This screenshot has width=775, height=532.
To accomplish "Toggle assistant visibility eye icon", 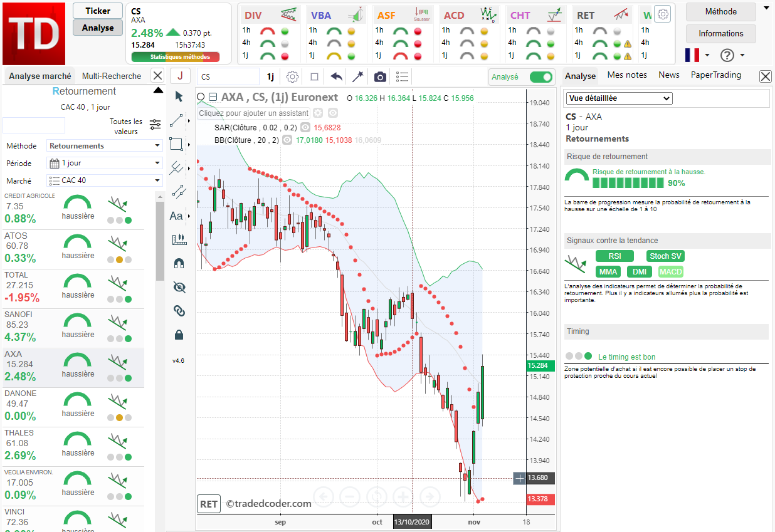I will pos(333,113).
